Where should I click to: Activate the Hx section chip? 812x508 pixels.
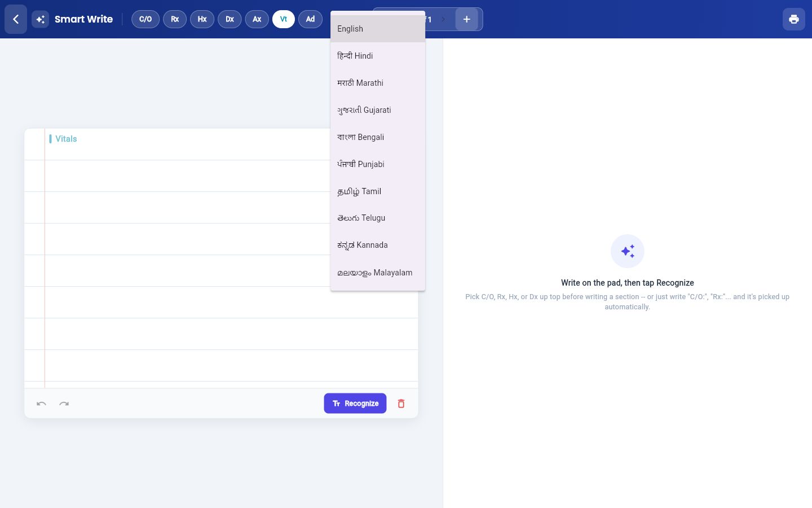(202, 19)
